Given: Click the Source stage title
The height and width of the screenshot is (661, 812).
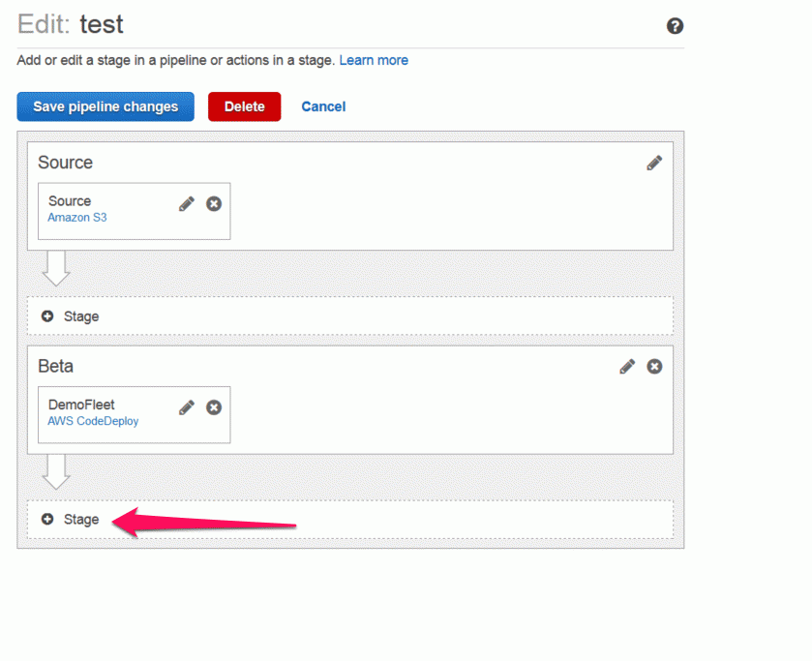Looking at the screenshot, I should point(65,163).
